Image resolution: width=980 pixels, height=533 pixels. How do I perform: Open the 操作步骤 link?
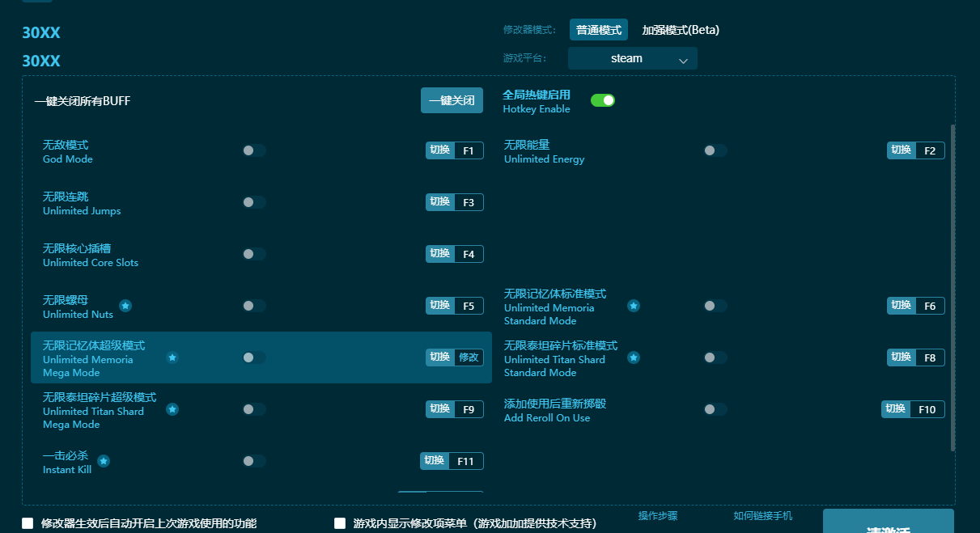coord(658,516)
